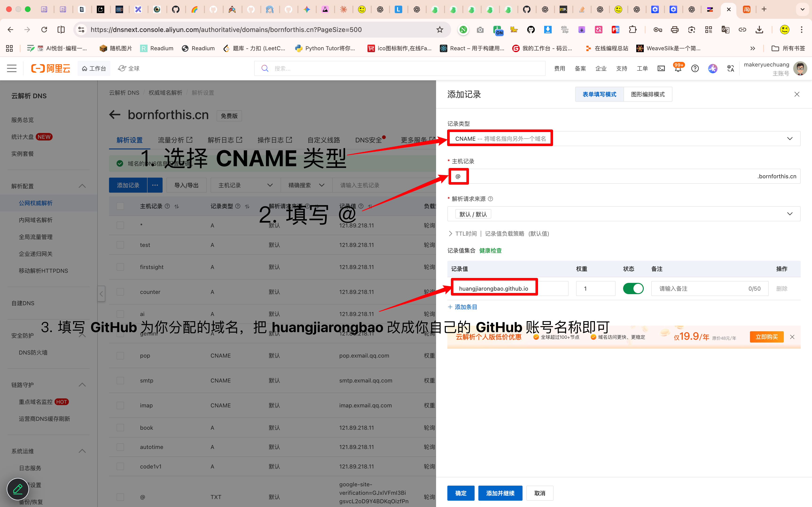812x507 pixels.
Task: Open the bookmarks apps grid icon
Action: (9, 48)
